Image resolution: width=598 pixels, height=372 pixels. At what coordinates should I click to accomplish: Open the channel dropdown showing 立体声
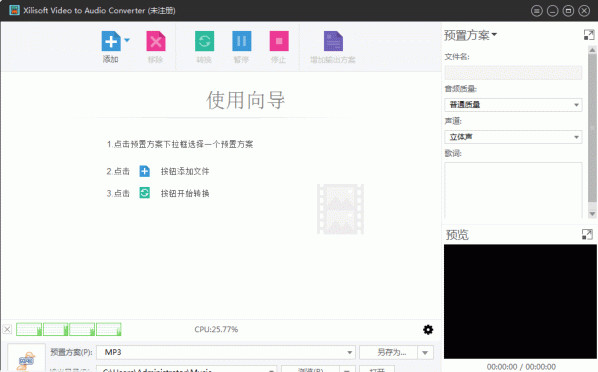tap(513, 137)
